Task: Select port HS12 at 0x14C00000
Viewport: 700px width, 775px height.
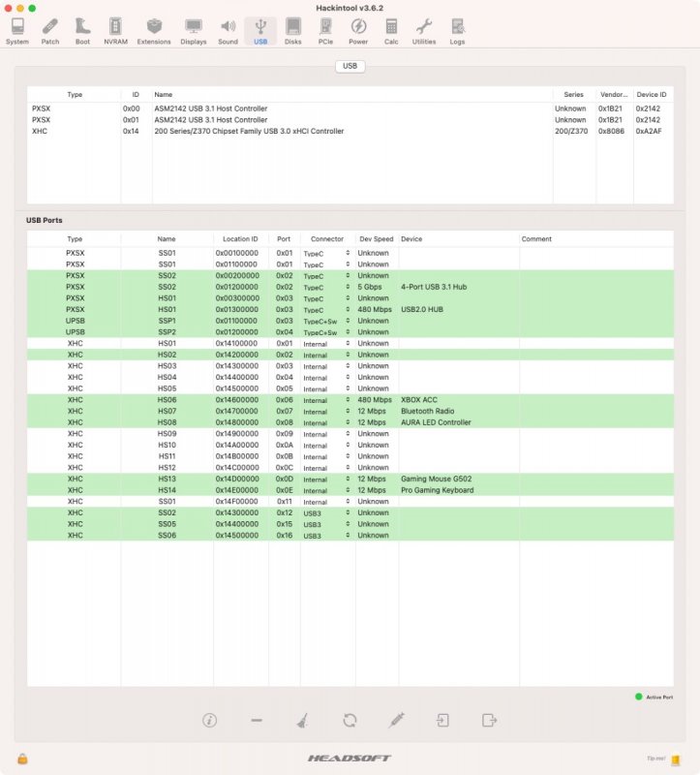Action: pyautogui.click(x=350, y=468)
